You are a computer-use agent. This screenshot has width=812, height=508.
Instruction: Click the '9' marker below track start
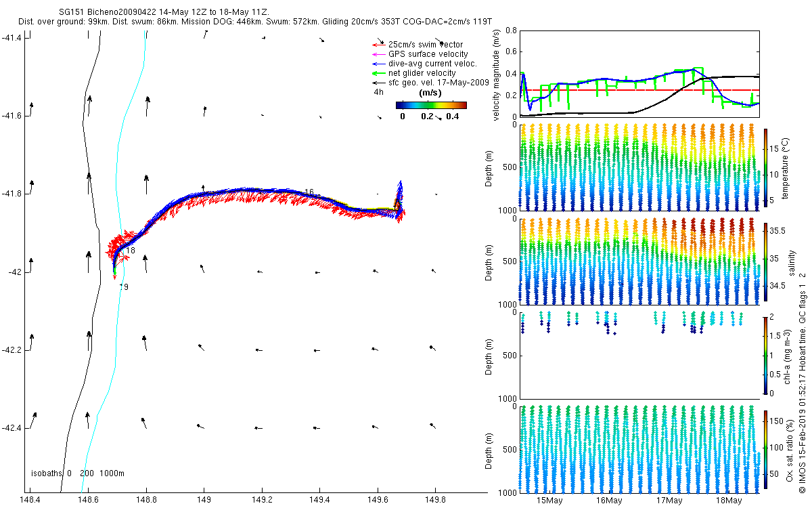coord(126,287)
